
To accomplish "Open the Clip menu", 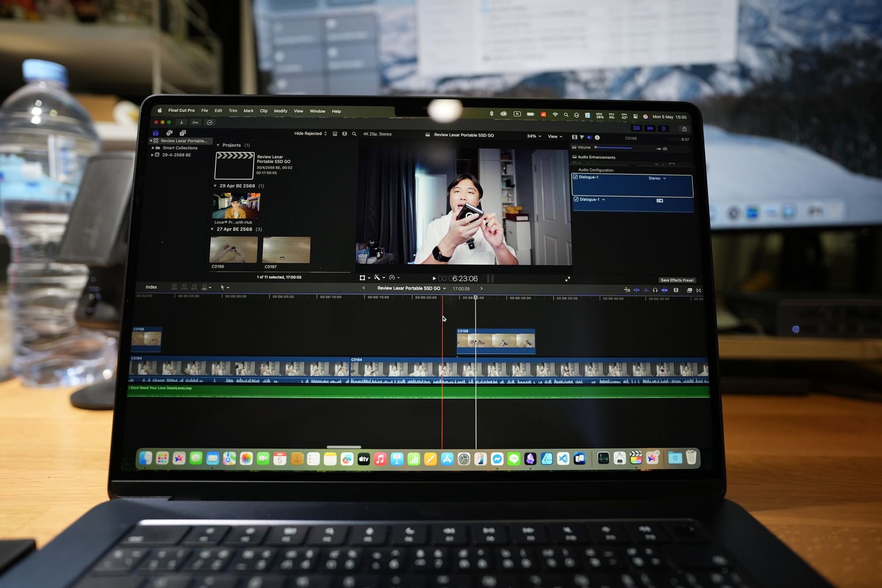I will point(264,111).
